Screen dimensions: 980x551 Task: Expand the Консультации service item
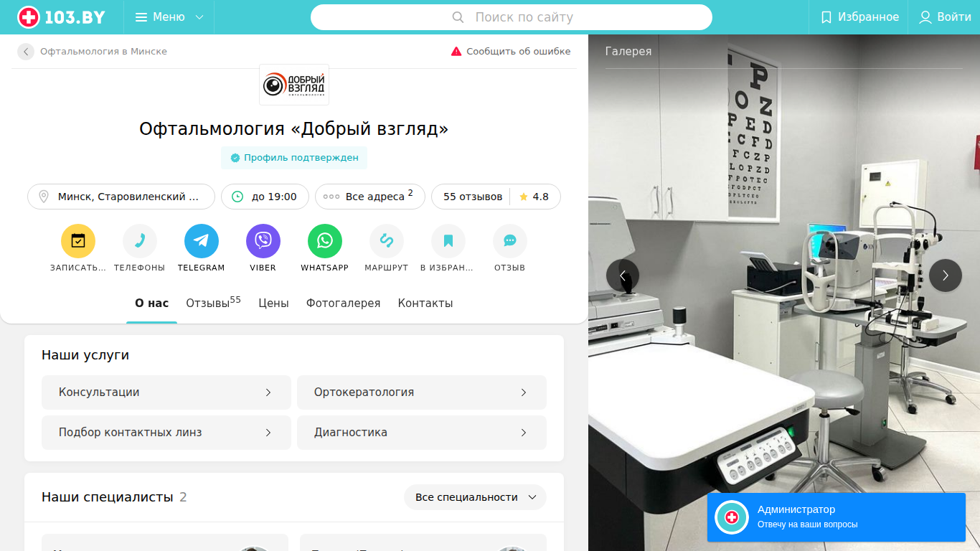click(x=166, y=392)
